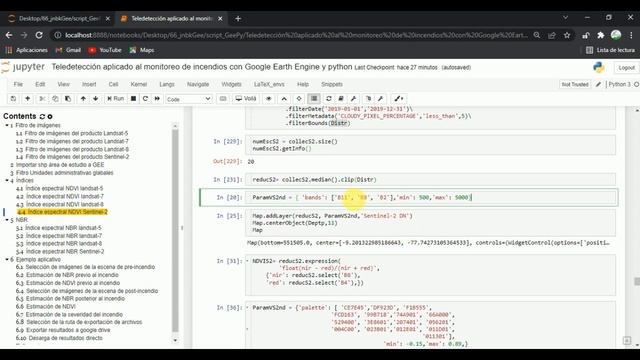Image resolution: width=640 pixels, height=360 pixels.
Task: Run the selected cell
Action: (116, 99)
